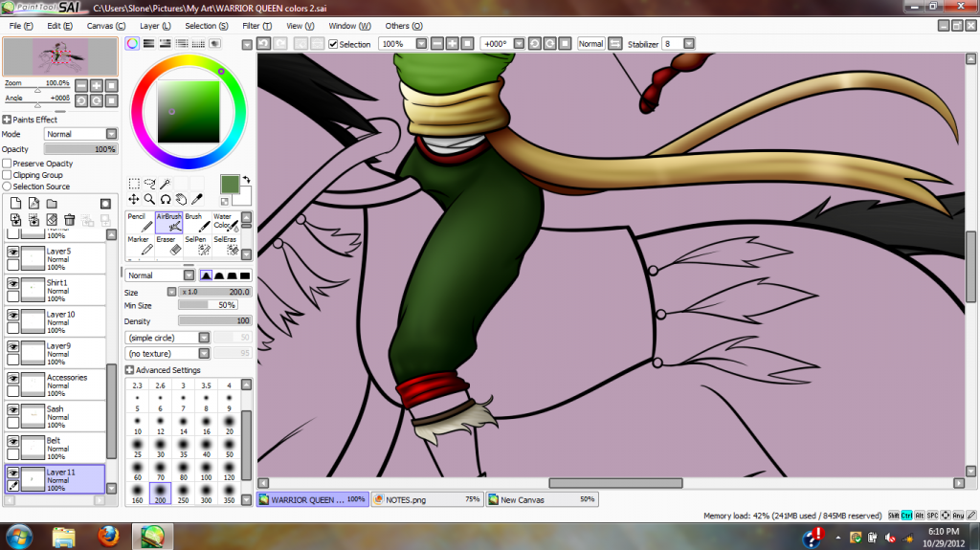The width and height of the screenshot is (980, 550).
Task: Choose the hand pan tool
Action: click(181, 199)
